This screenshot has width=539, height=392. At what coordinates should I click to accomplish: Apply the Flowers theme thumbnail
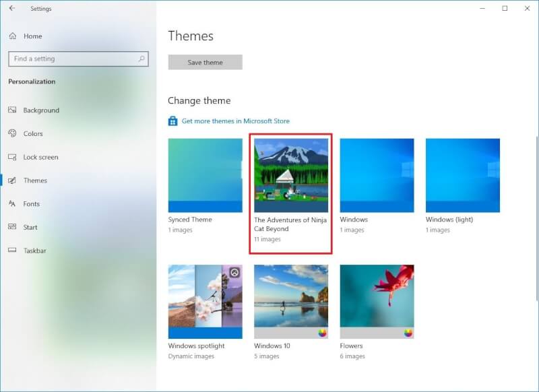tap(377, 302)
